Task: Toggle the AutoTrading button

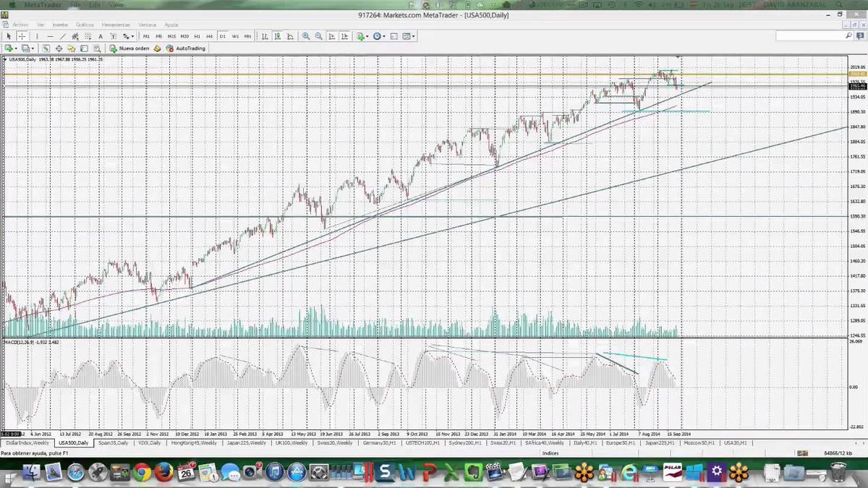Action: pyautogui.click(x=185, y=48)
